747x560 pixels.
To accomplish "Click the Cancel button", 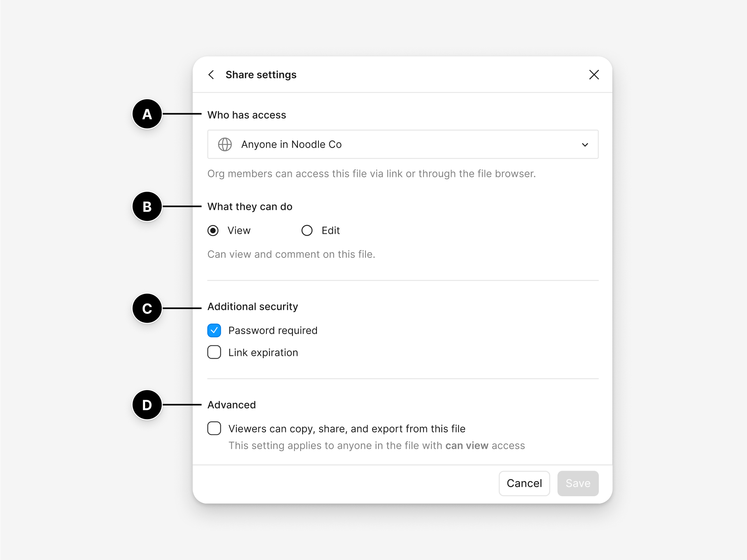I will [x=524, y=483].
